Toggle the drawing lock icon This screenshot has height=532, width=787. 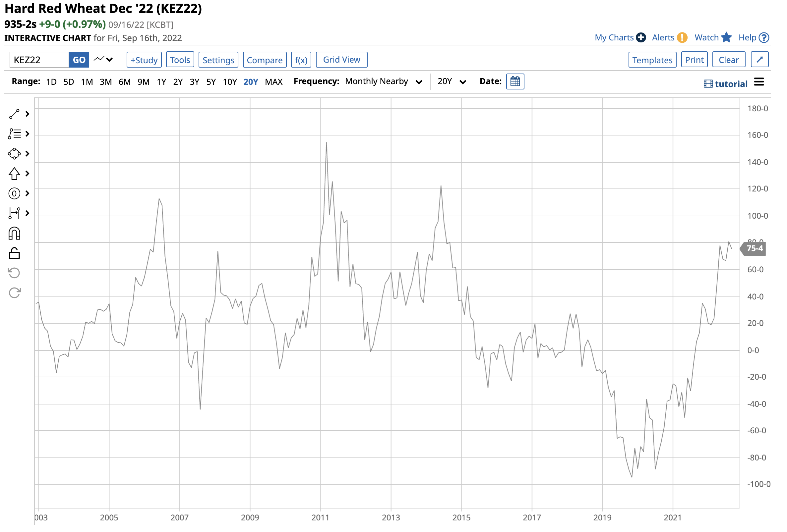tap(14, 254)
